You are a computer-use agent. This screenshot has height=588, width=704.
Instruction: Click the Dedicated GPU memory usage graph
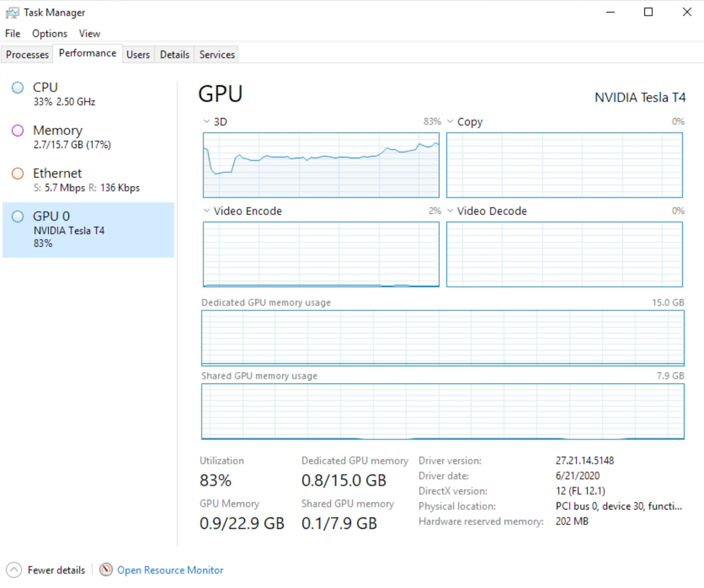click(x=443, y=338)
